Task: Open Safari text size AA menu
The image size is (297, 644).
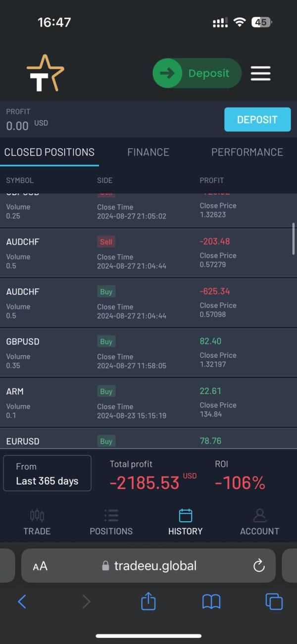Action: point(40,566)
